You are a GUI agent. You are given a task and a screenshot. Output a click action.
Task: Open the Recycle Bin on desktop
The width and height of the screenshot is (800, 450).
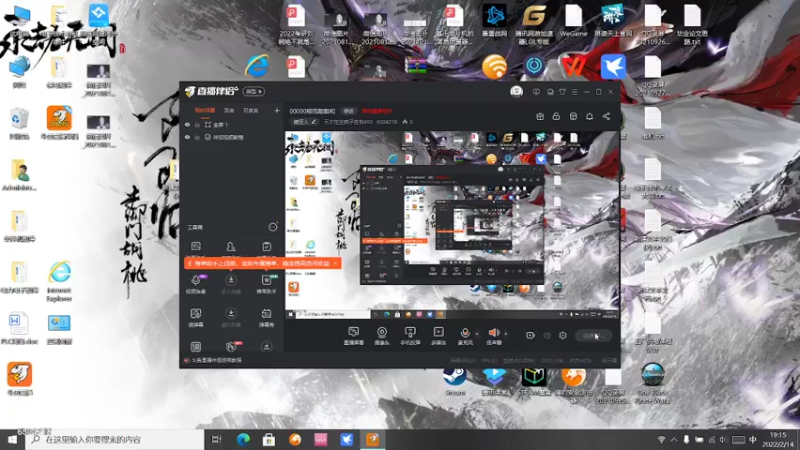click(x=18, y=123)
